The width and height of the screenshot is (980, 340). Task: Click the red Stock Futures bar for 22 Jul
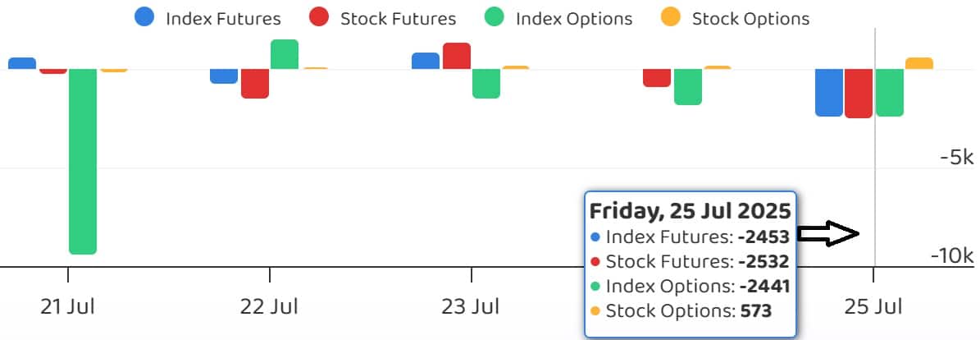click(x=255, y=83)
